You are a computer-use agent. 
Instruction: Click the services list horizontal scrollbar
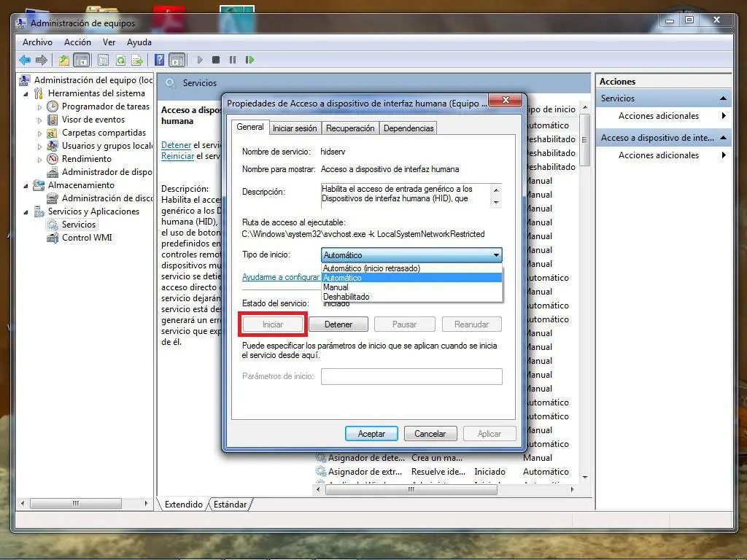click(x=411, y=489)
